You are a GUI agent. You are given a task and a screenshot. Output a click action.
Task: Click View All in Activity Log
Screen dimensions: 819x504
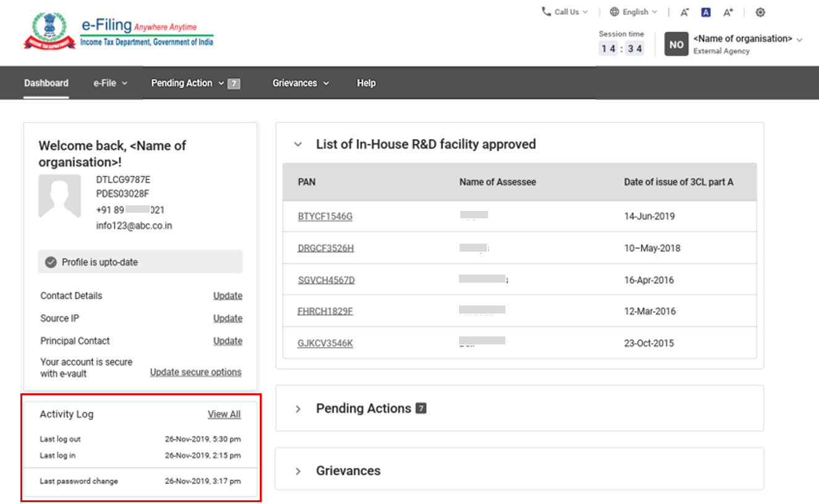[224, 414]
